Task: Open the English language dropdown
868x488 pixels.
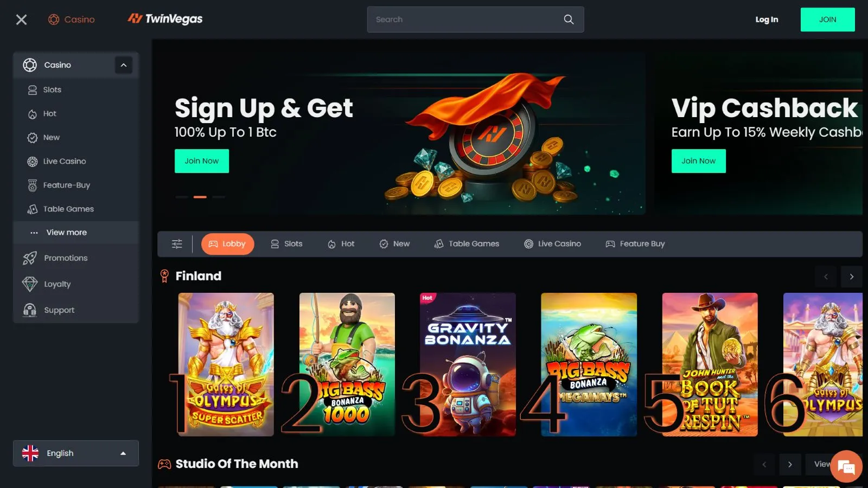Action: pyautogui.click(x=76, y=453)
